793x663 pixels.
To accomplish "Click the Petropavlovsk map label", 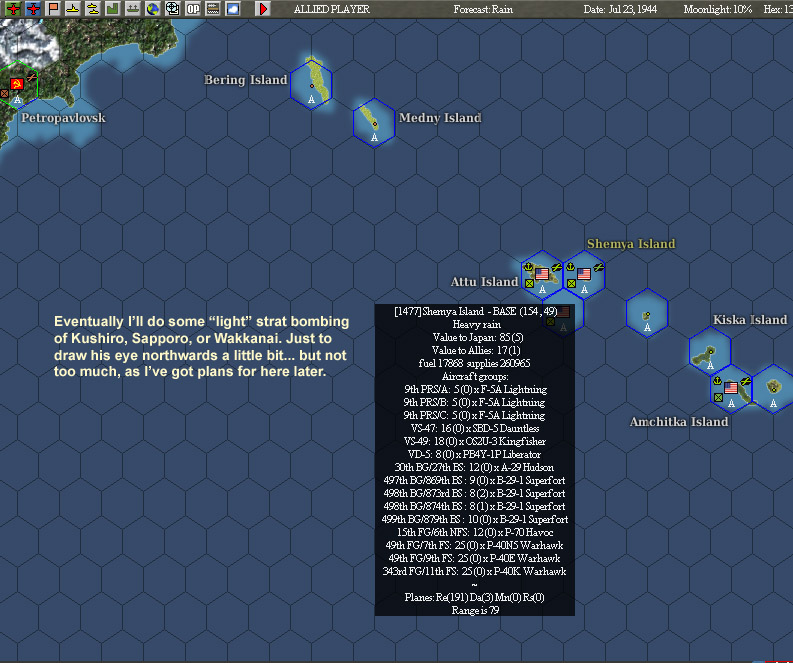I will pyautogui.click(x=63, y=118).
